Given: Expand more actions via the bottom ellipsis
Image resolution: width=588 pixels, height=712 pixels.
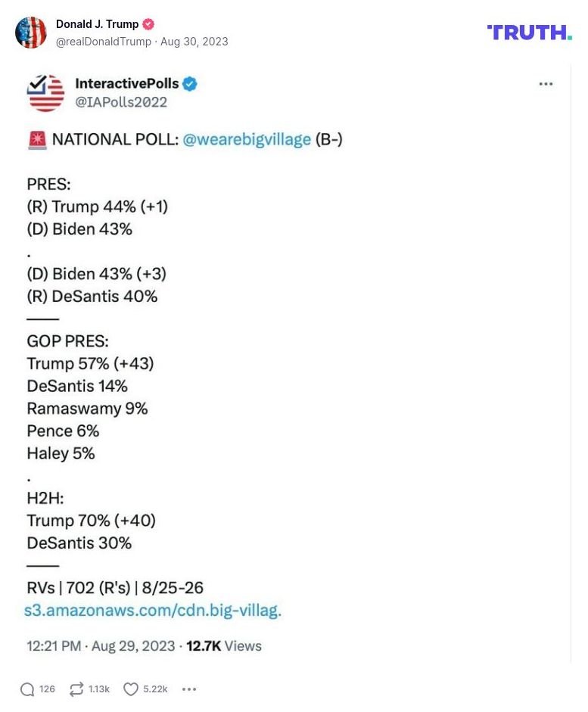Looking at the screenshot, I should pyautogui.click(x=189, y=689).
